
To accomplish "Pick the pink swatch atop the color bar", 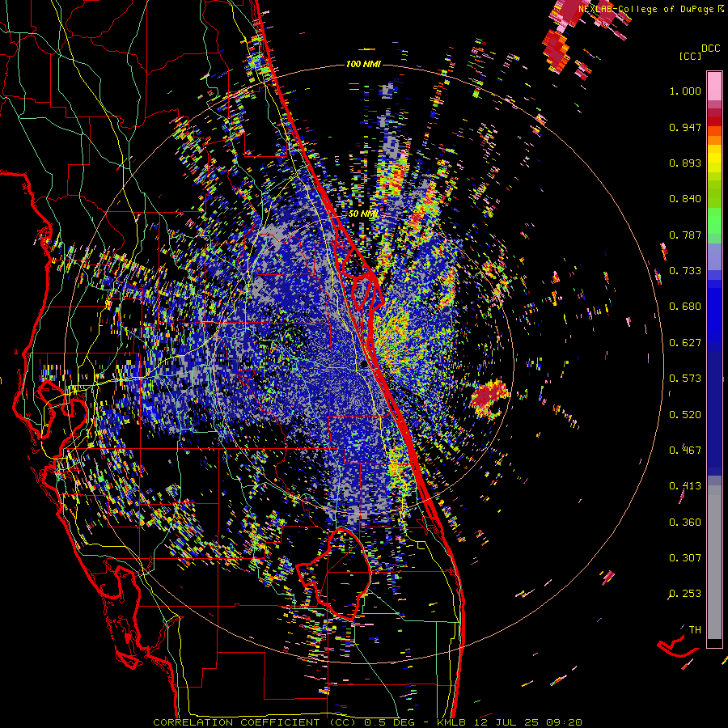I will pos(714,87).
